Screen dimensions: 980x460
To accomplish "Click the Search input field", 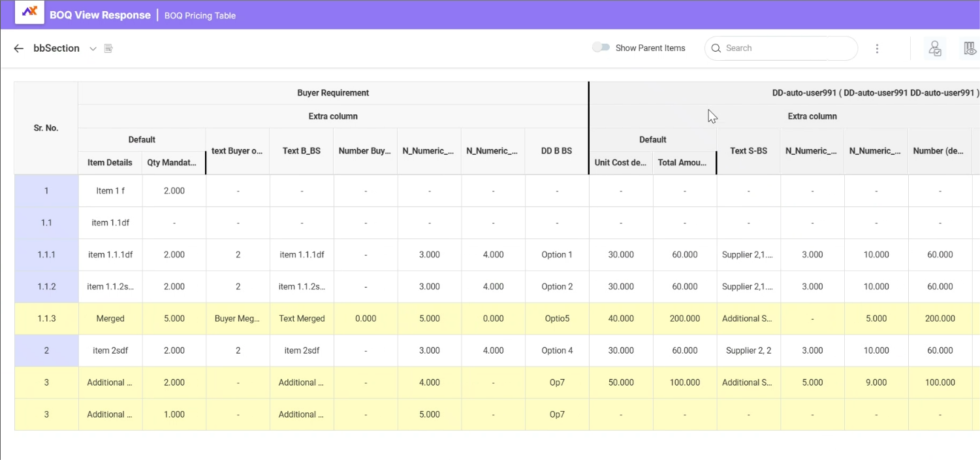I will coord(777,48).
